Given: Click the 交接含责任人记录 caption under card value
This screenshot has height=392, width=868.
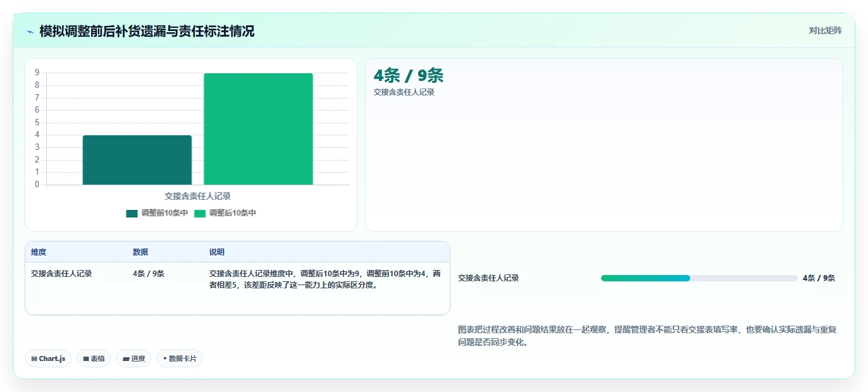Looking at the screenshot, I should point(404,92).
